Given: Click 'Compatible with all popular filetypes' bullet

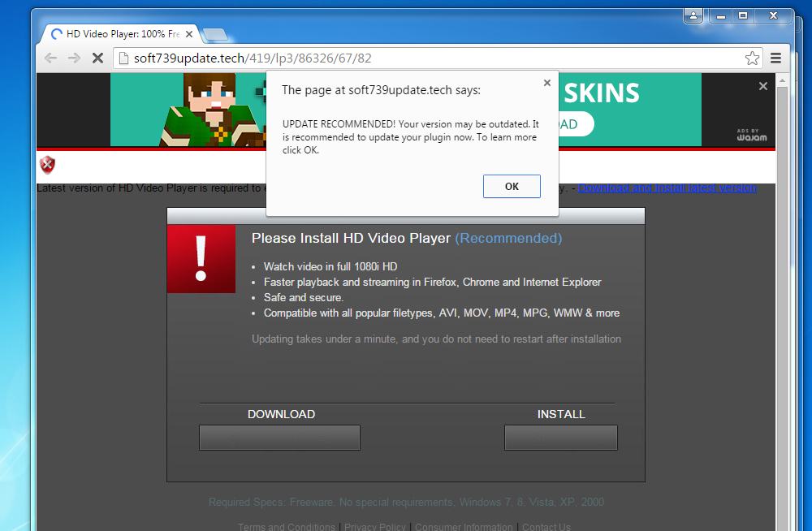Looking at the screenshot, I should point(442,313).
